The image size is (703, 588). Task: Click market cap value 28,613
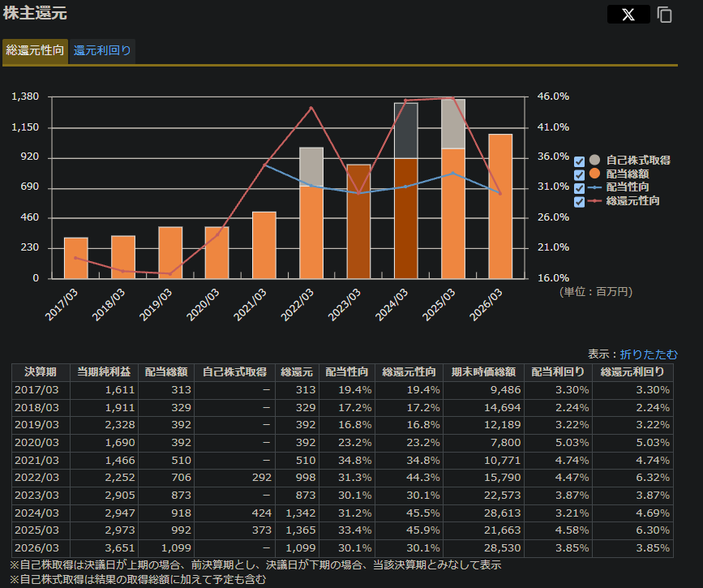click(x=503, y=513)
